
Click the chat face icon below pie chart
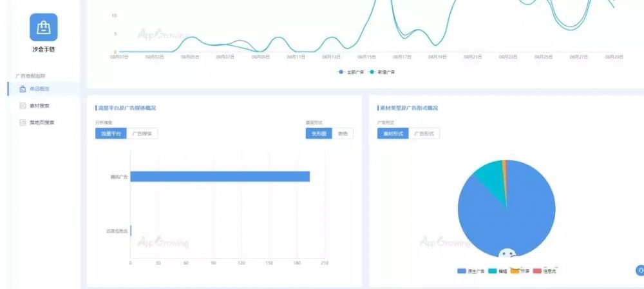click(508, 255)
